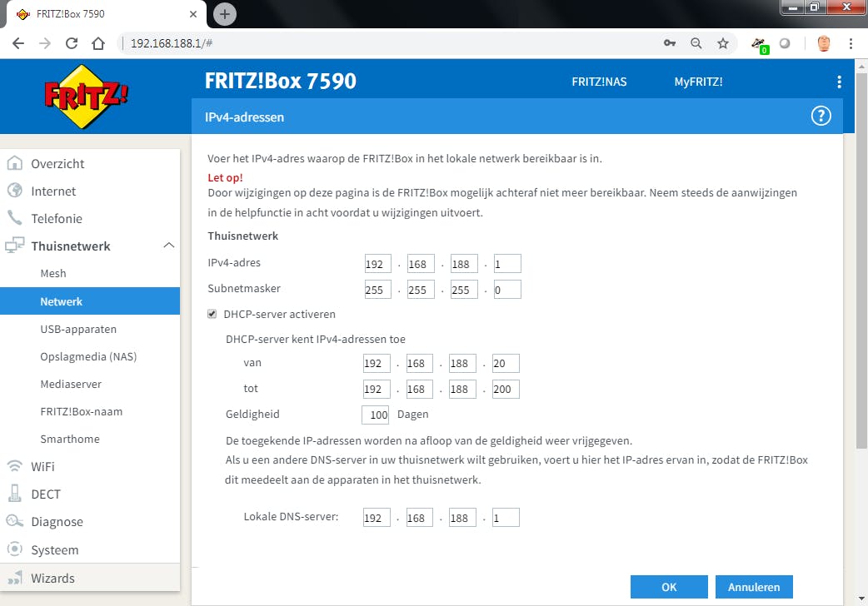This screenshot has width=868, height=606.
Task: Go to browser home page icon
Action: coord(98,43)
